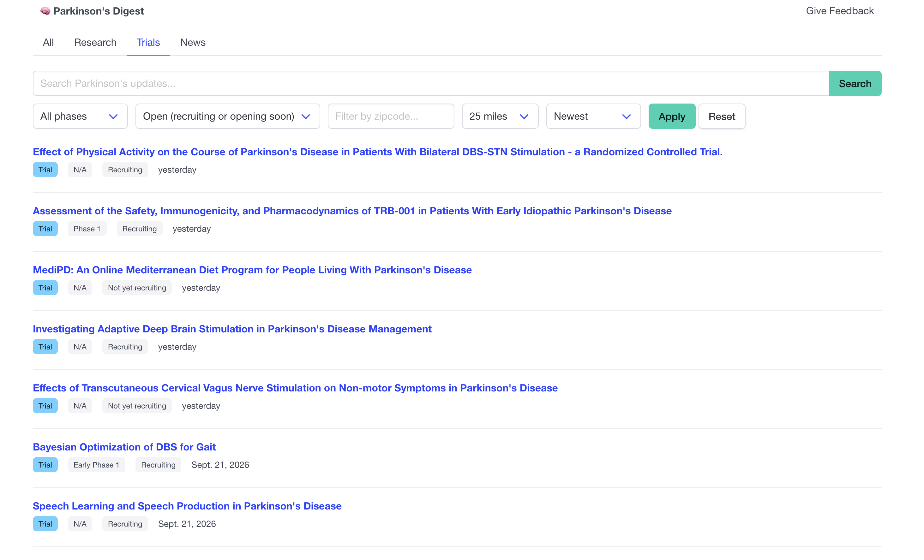This screenshot has width=924, height=560.
Task: Click the brain emoji logo icon
Action: click(x=45, y=11)
